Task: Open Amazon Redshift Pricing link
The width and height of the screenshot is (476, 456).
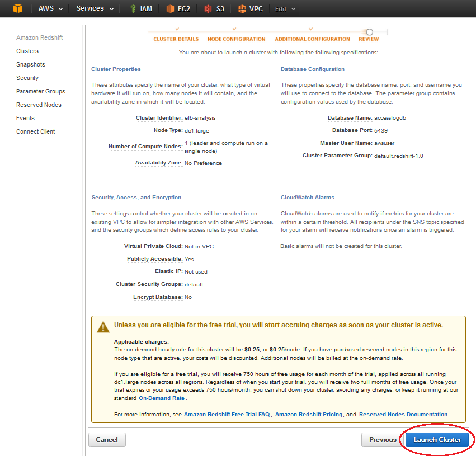Action: pyautogui.click(x=309, y=415)
